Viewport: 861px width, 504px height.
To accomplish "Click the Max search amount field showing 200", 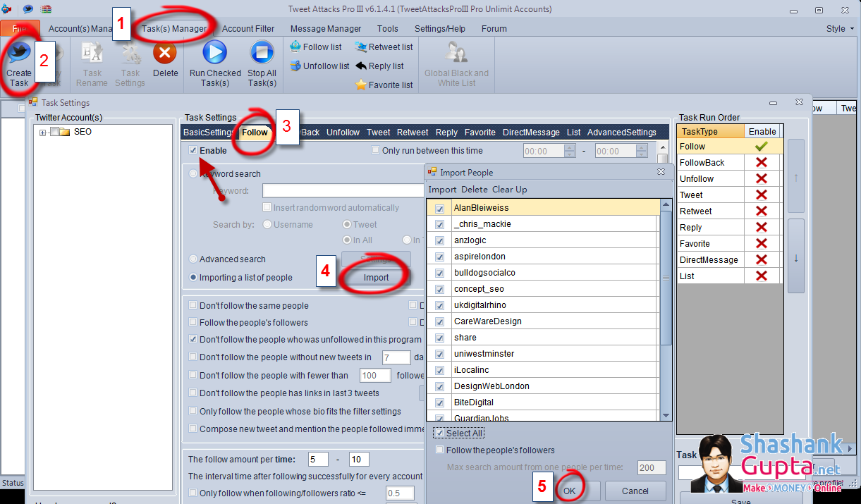I will tap(651, 467).
